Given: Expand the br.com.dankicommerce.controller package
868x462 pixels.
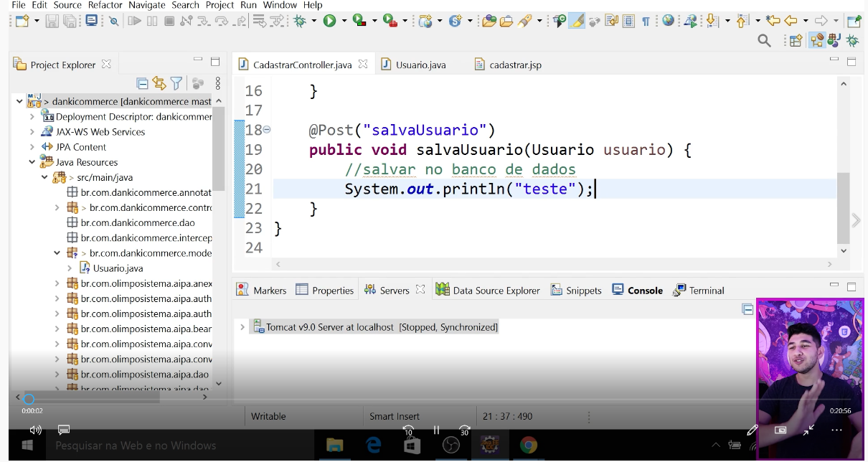Looking at the screenshot, I should coord(57,207).
